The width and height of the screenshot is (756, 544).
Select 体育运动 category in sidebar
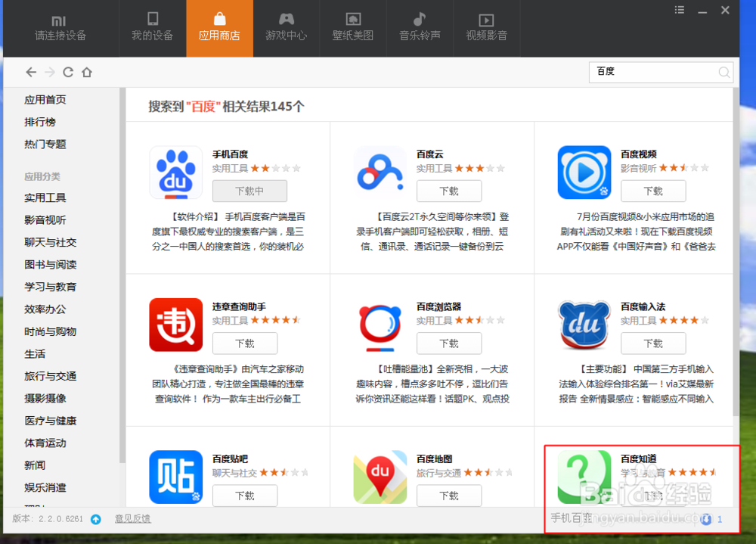tap(45, 443)
